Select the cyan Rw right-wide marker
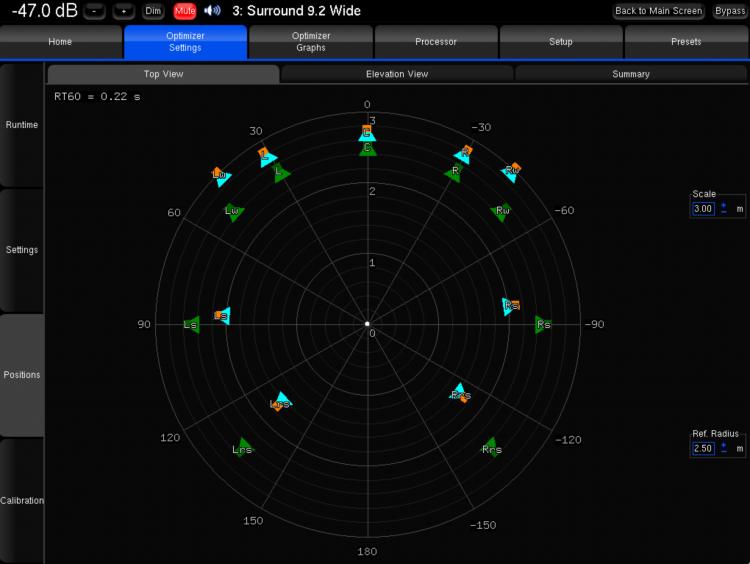 coord(510,174)
